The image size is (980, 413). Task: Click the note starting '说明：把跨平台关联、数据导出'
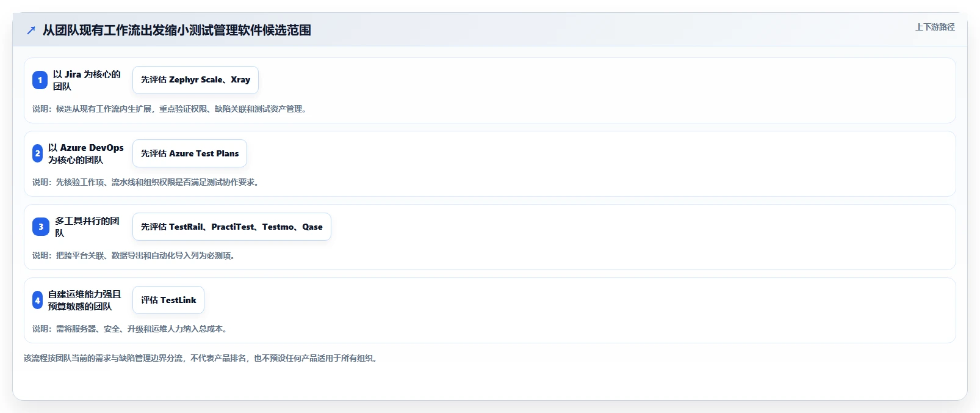(x=135, y=255)
